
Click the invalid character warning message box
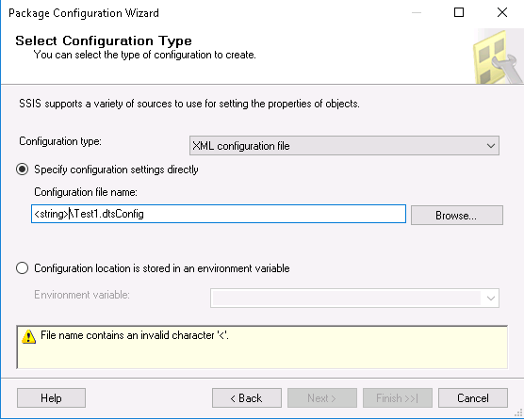click(x=262, y=347)
